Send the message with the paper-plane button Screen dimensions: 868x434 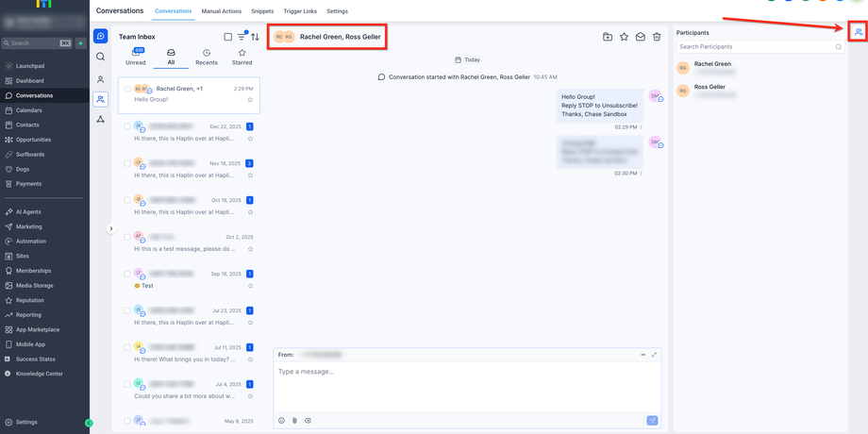click(653, 421)
